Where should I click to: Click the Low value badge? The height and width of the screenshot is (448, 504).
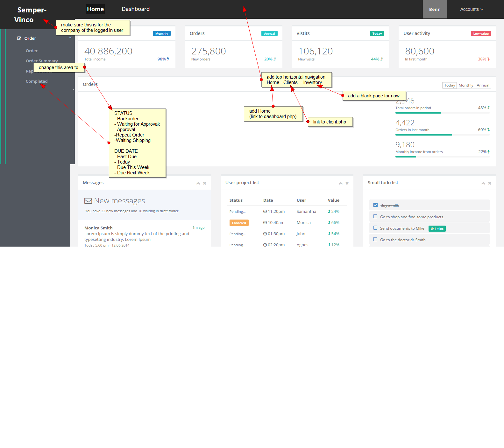pos(481,33)
